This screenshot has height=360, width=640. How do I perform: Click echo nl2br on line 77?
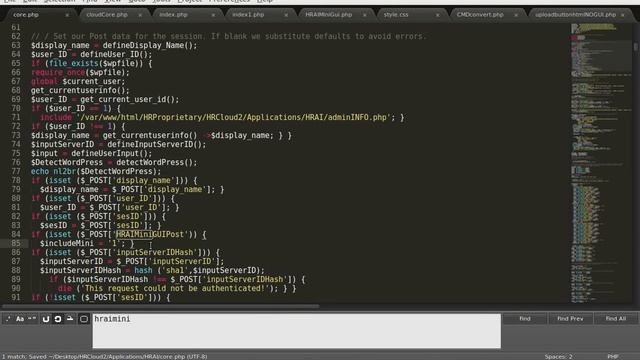[53, 171]
